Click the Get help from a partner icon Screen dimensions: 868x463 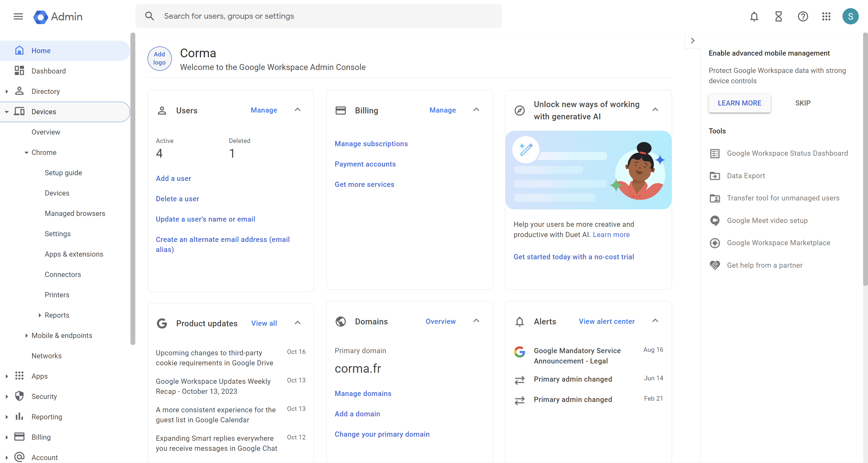pos(715,265)
